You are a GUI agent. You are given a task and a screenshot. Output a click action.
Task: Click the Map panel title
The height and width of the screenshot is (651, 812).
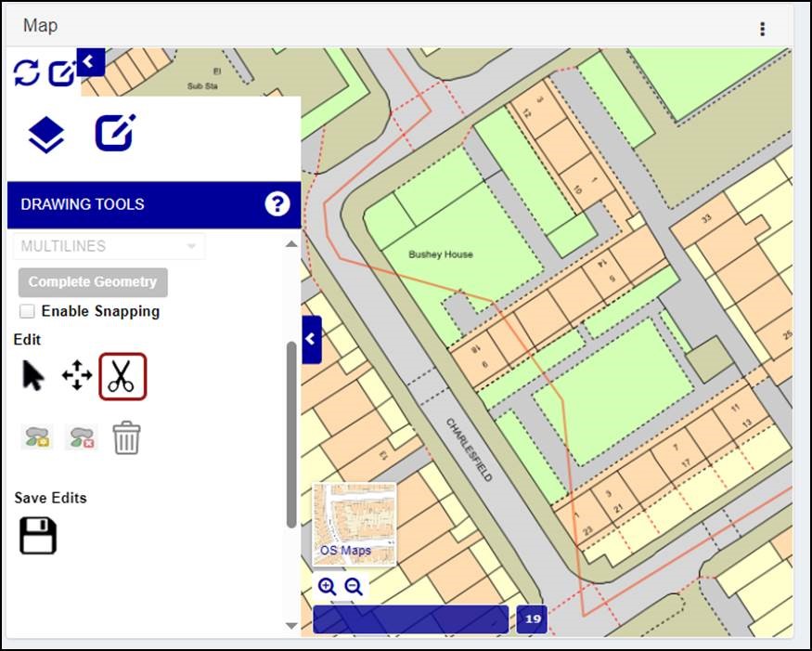click(x=41, y=25)
